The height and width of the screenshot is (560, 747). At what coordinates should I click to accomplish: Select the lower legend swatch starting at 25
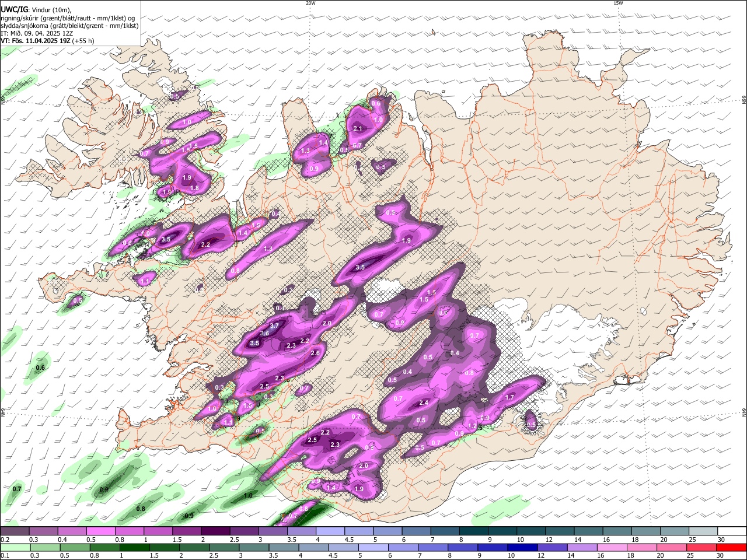coord(701,547)
